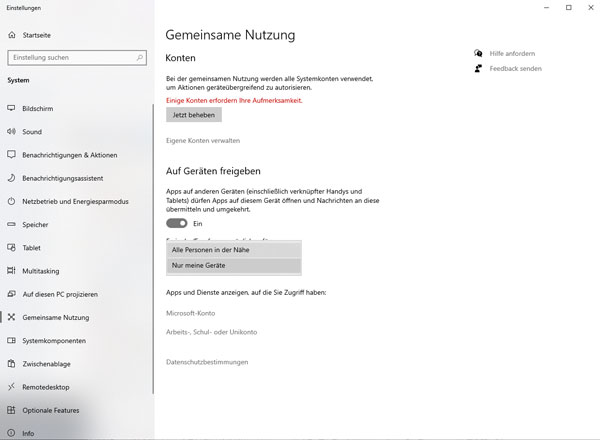This screenshot has width=600, height=440.
Task: Open Remotedesktop settings page
Action: (48, 387)
